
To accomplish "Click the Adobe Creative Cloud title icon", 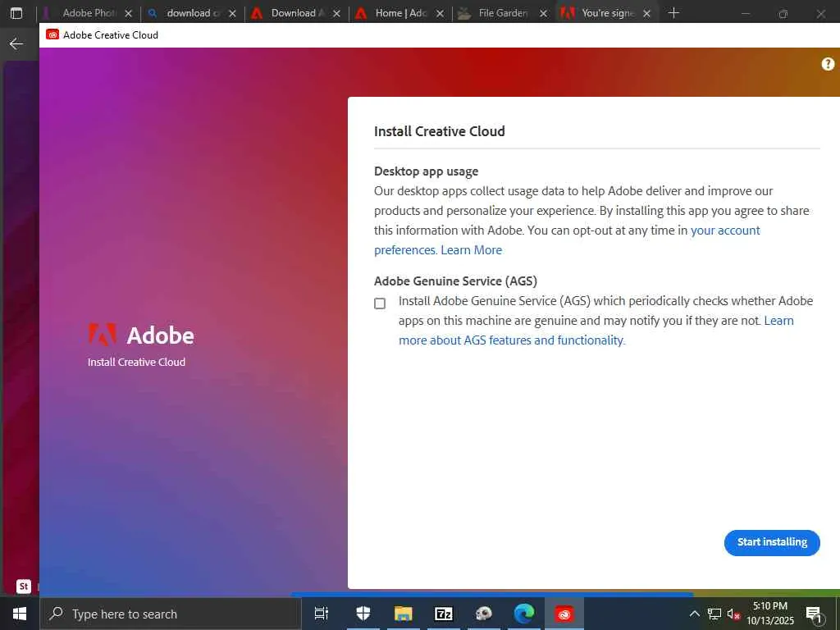I will click(52, 34).
